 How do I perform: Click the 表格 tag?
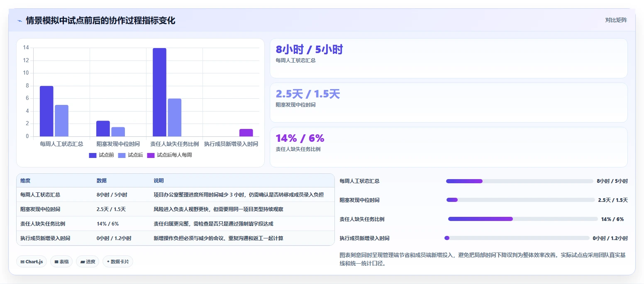click(61, 262)
